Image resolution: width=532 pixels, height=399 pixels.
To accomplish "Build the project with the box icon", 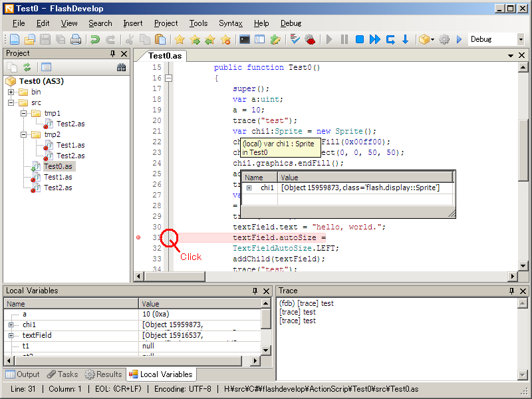I will [424, 39].
